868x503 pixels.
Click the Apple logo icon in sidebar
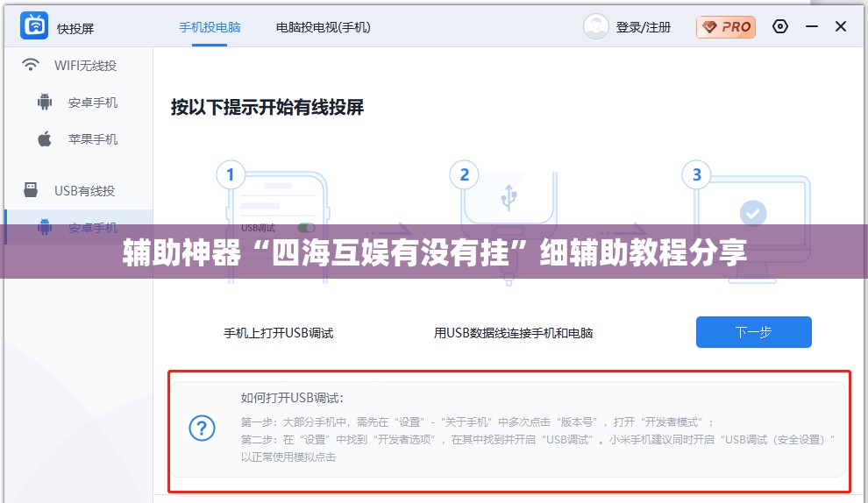tap(45, 138)
